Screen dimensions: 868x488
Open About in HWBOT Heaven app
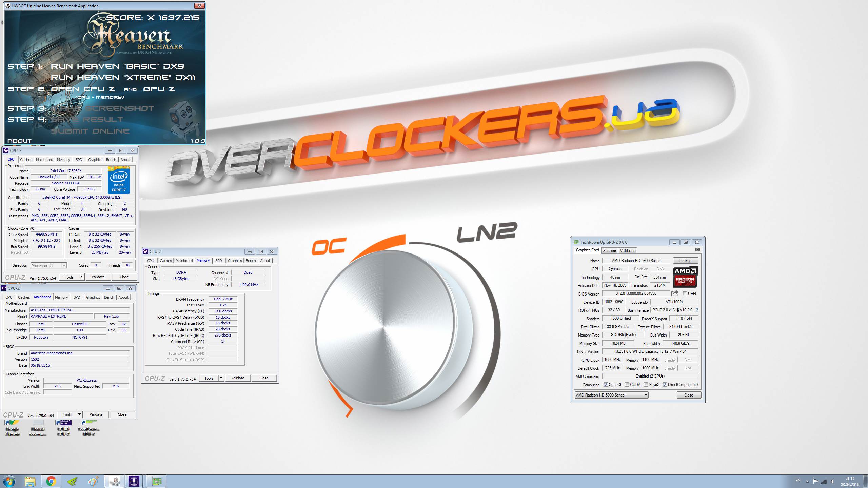[19, 141]
